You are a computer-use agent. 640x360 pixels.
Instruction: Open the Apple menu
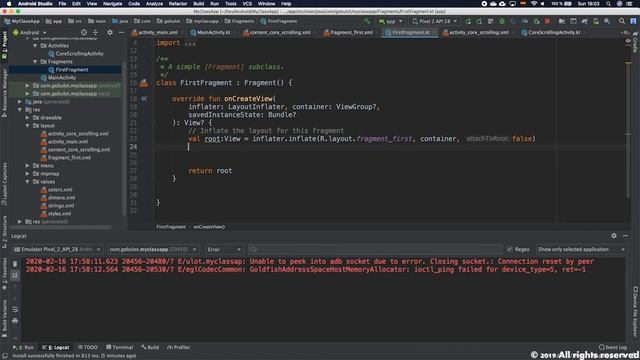point(9,4)
